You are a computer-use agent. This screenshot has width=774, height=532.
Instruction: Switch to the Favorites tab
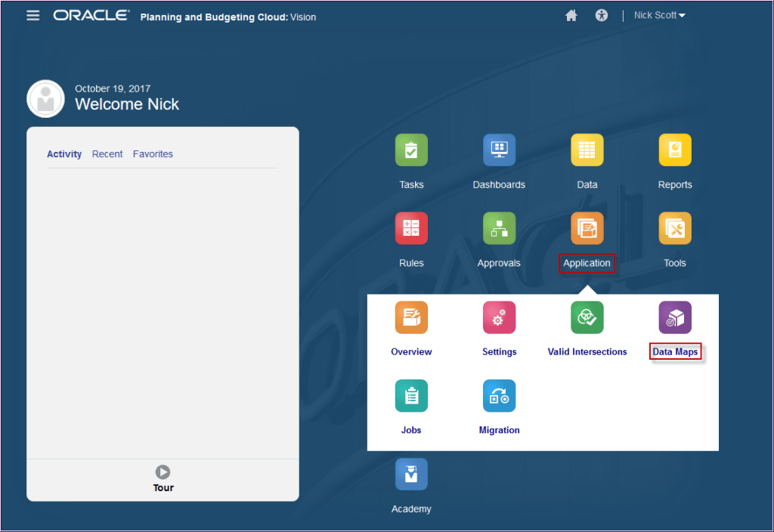[153, 154]
